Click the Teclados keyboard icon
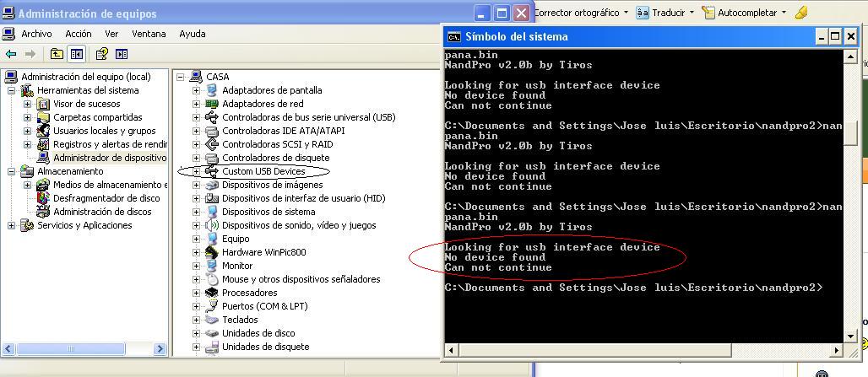 [x=211, y=320]
